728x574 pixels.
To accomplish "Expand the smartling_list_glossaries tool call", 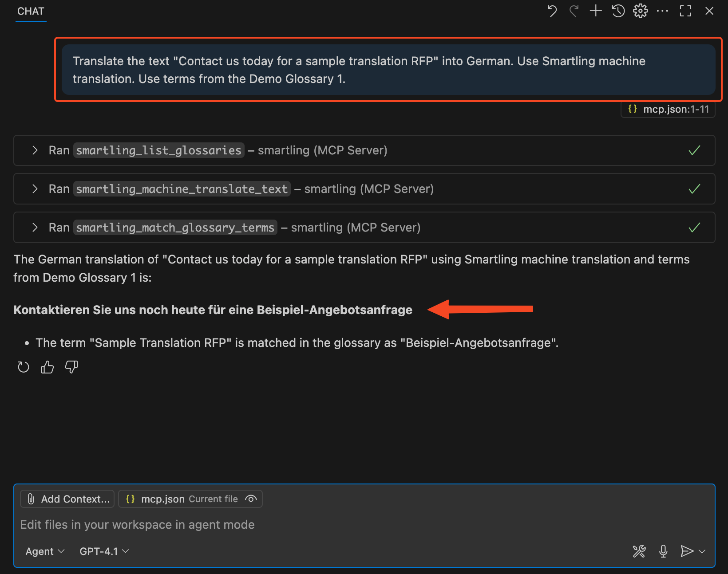I will (x=35, y=150).
